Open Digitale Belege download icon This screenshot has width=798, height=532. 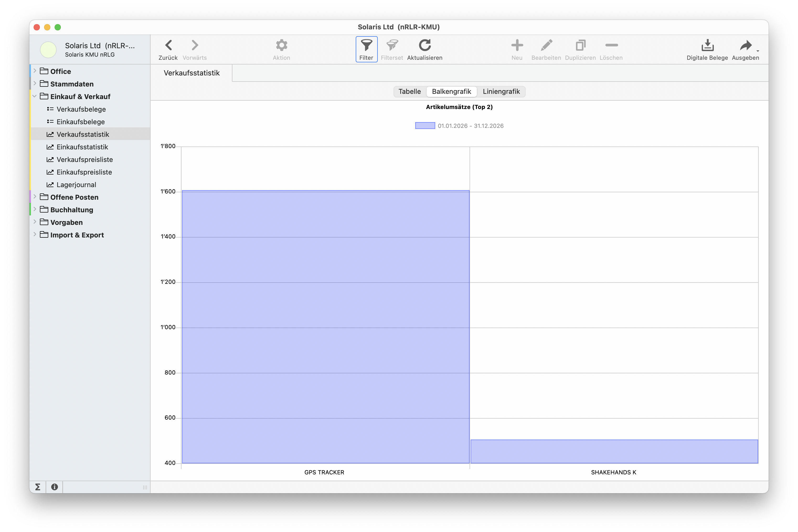click(707, 45)
